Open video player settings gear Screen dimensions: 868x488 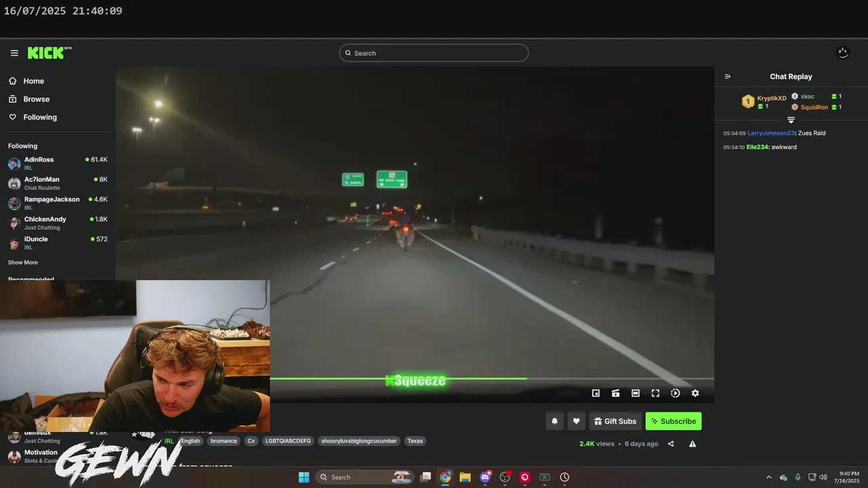[695, 393]
